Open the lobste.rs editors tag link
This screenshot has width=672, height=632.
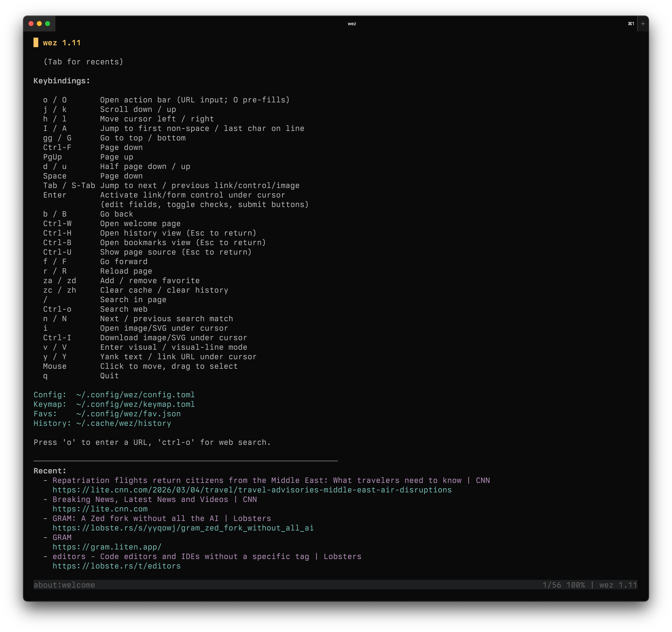[116, 566]
